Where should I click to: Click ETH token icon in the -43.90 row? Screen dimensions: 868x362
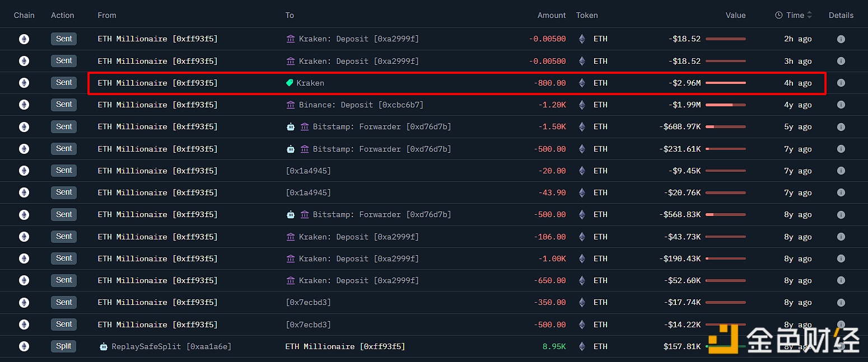[x=582, y=192]
